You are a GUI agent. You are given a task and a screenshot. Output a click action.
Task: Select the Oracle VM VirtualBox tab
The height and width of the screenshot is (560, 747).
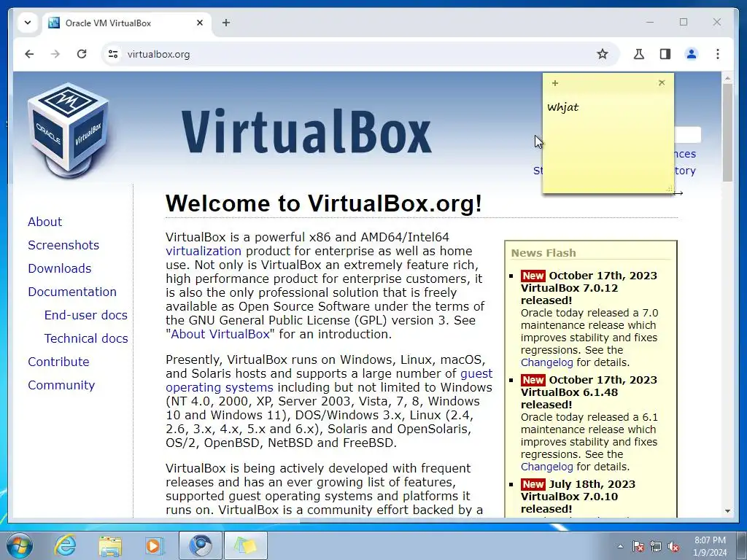[x=126, y=23]
